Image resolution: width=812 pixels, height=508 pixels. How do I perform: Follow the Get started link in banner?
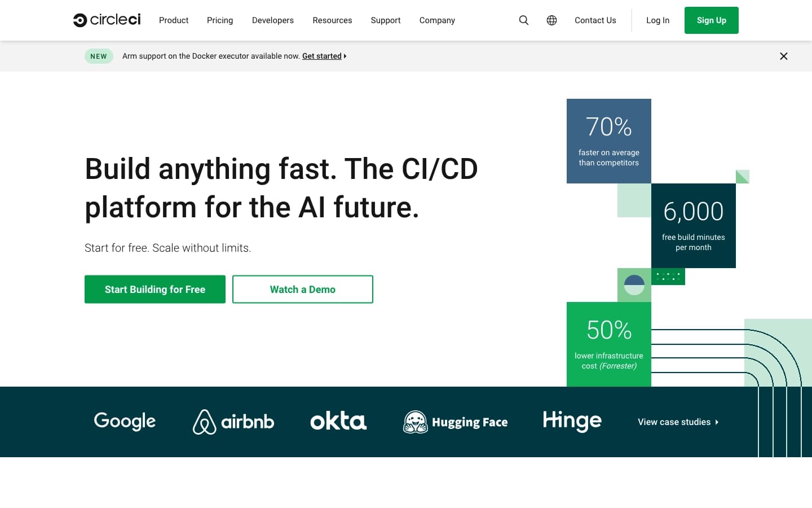324,56
